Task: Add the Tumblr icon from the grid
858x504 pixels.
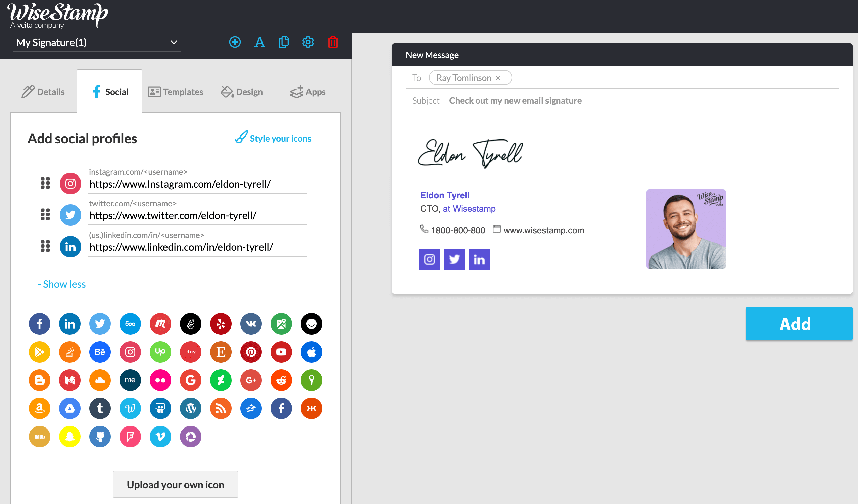Action: tap(100, 408)
